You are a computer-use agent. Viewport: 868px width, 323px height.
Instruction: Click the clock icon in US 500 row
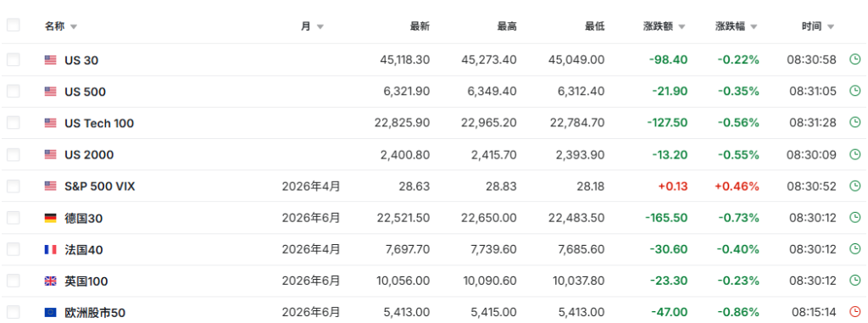click(854, 91)
